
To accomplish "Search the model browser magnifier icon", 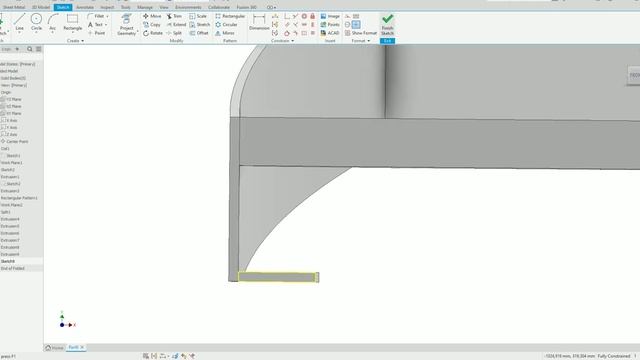I will (x=30, y=49).
